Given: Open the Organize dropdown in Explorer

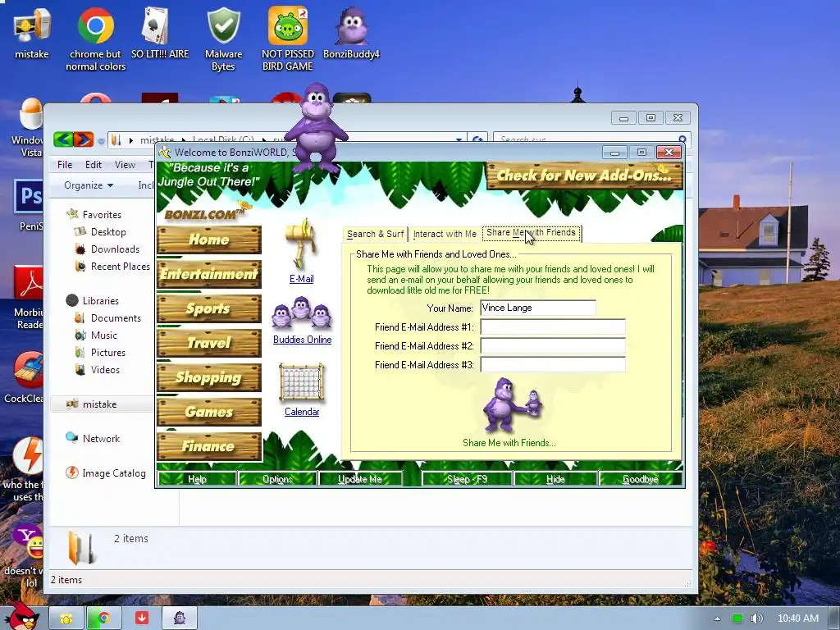Looking at the screenshot, I should click(x=89, y=185).
